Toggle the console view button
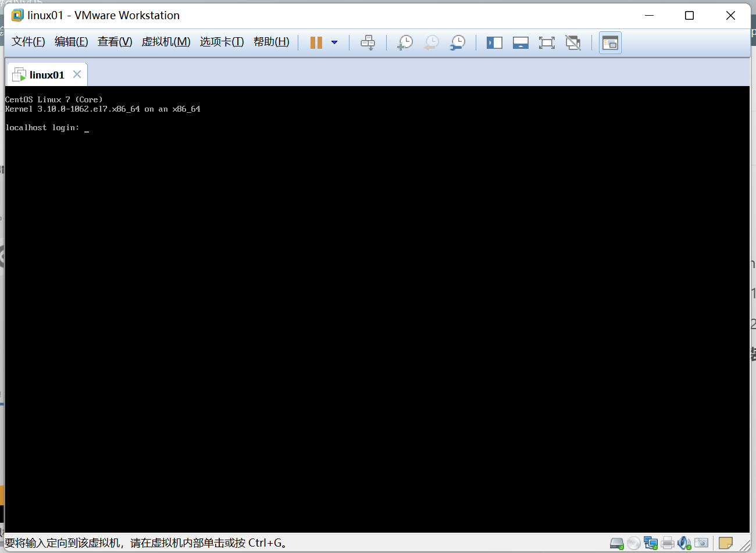This screenshot has height=553, width=756. pyautogui.click(x=610, y=42)
